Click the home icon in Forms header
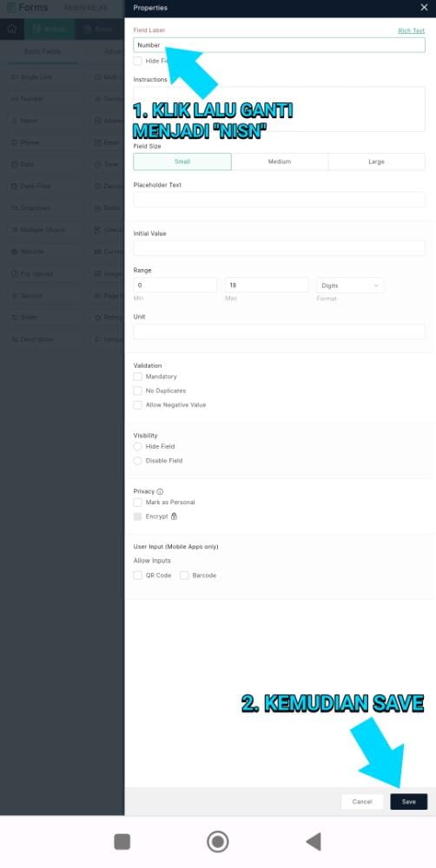Viewport: 436px width, 868px height. 11,29
